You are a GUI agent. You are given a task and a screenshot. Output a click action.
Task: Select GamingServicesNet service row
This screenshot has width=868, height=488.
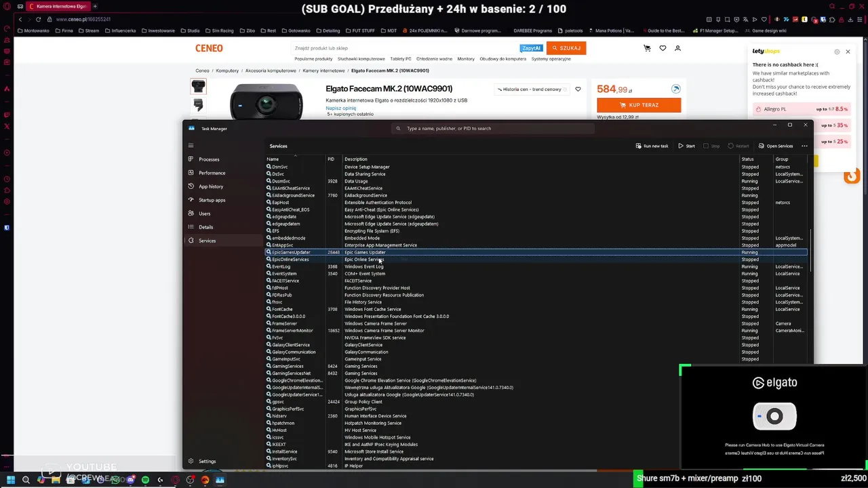coord(536,373)
